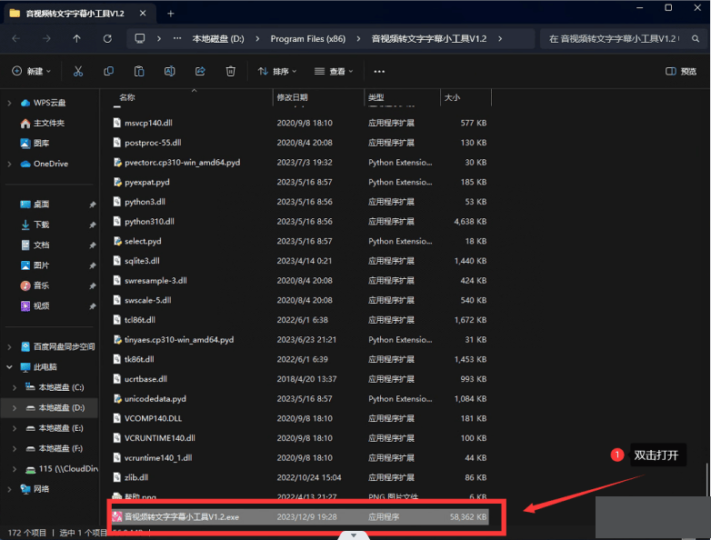Sort by 大小 column header
This screenshot has width=711, height=540.
(452, 97)
